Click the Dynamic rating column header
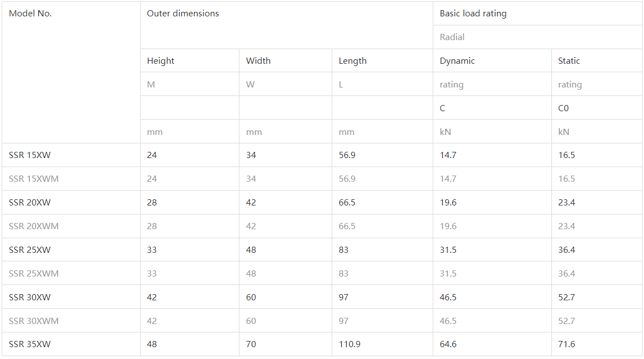 pos(458,61)
